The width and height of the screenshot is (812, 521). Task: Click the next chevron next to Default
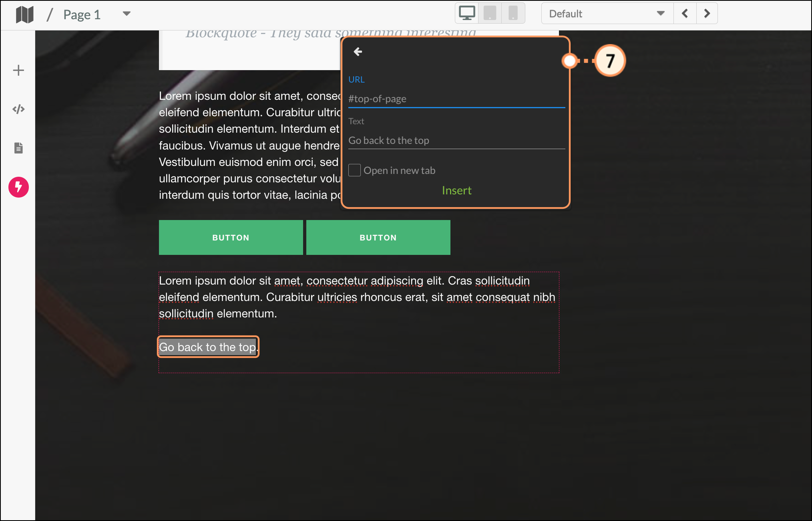coord(707,14)
